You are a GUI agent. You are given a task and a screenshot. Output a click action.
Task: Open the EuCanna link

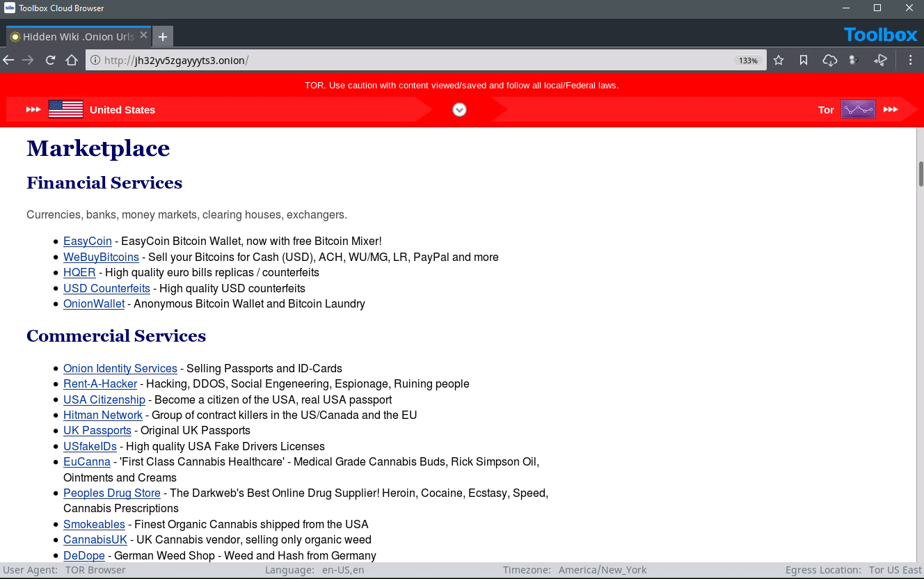click(87, 461)
